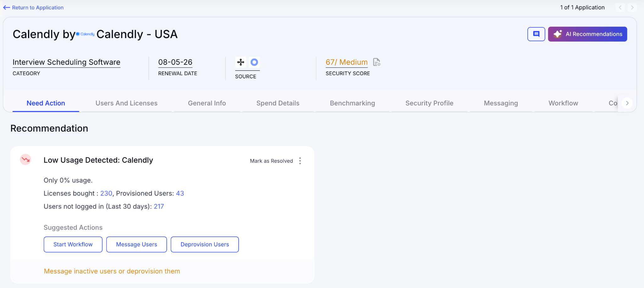644x288 pixels.
Task: Click Interview Scheduling Software category
Action: pos(66,62)
